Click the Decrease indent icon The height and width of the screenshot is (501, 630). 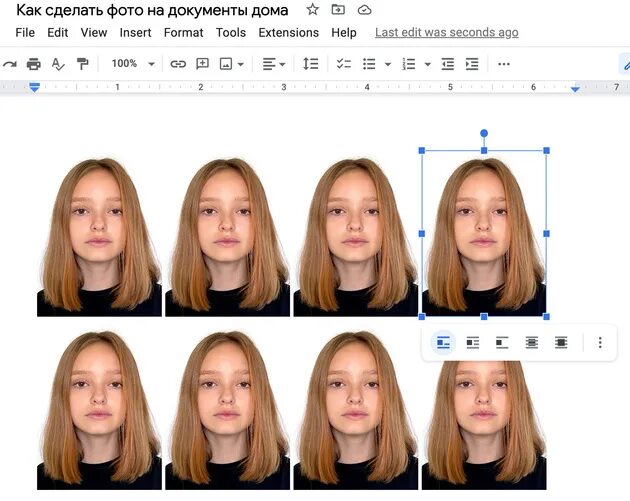click(447, 64)
